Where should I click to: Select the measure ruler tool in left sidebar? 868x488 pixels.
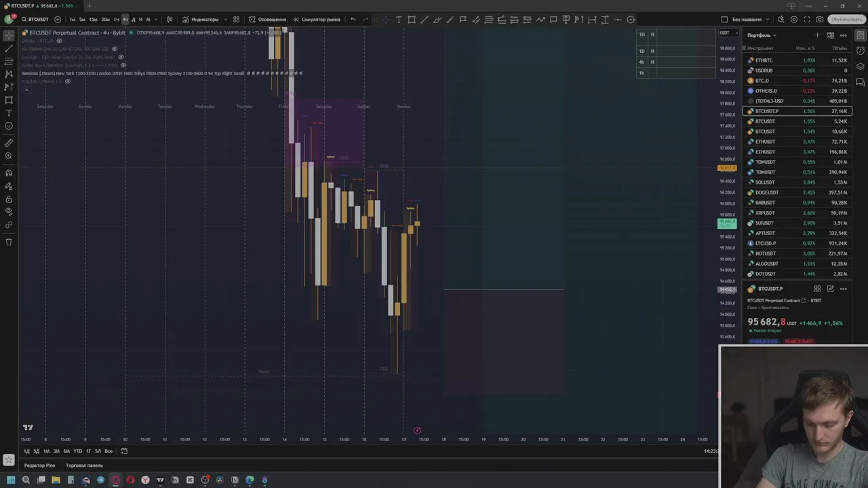(9, 143)
